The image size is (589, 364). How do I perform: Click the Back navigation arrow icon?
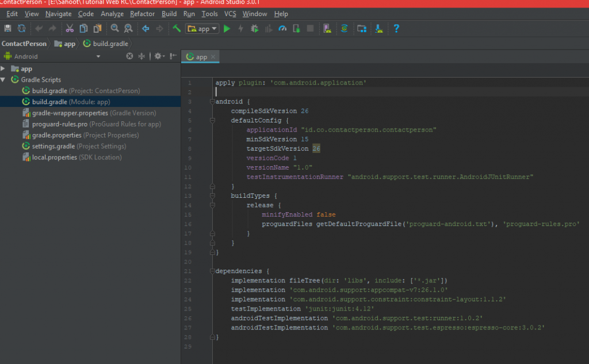[x=146, y=28]
